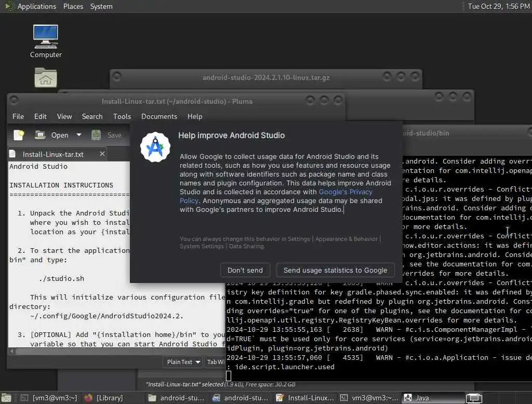
Task: Click the 'ide.script.launcher.used' terminal line
Action: [284, 367]
